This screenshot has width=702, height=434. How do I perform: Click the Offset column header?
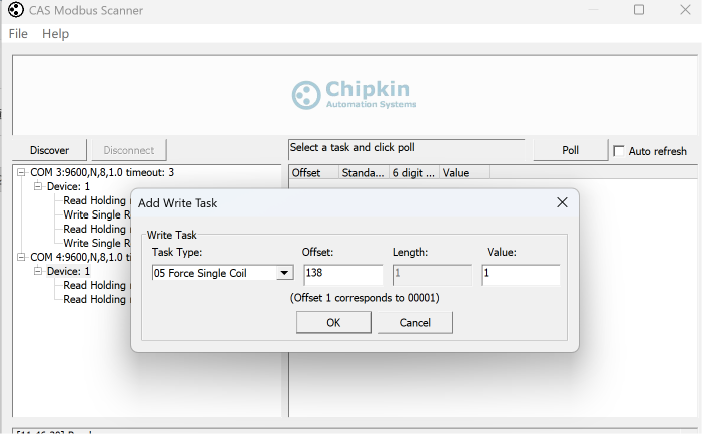[313, 172]
